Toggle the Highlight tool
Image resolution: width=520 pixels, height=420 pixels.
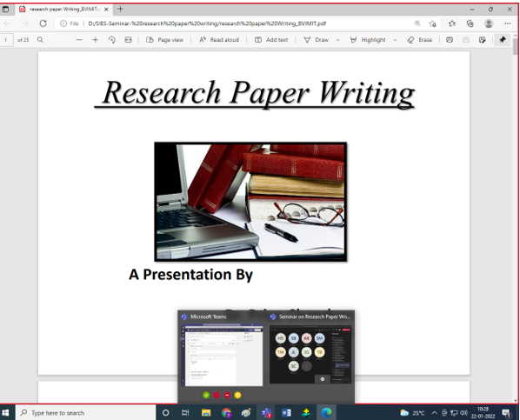(368, 40)
